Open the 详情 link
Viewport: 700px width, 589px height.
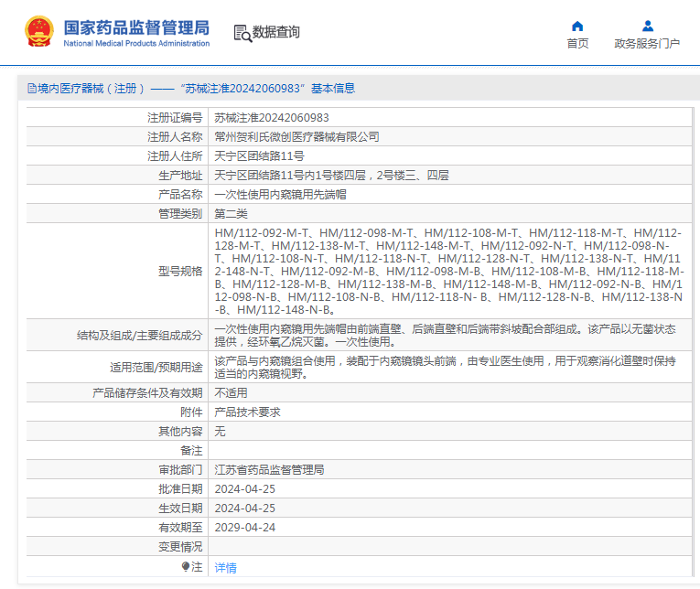click(225, 568)
